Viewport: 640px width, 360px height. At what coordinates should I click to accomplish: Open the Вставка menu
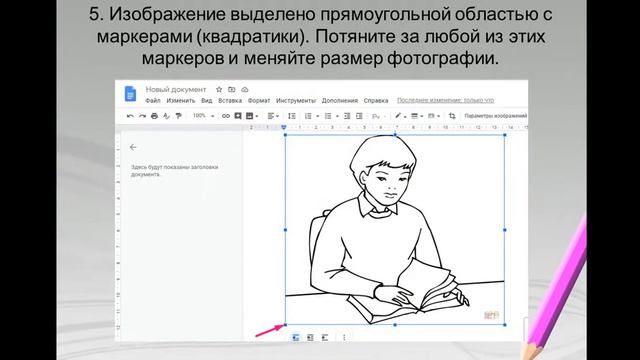click(230, 100)
